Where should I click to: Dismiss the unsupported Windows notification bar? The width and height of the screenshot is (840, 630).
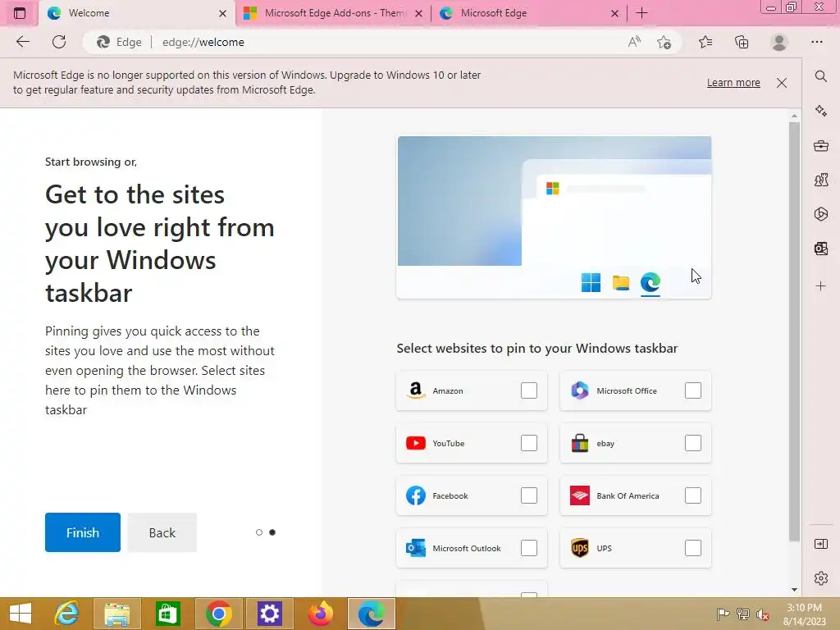click(x=782, y=83)
